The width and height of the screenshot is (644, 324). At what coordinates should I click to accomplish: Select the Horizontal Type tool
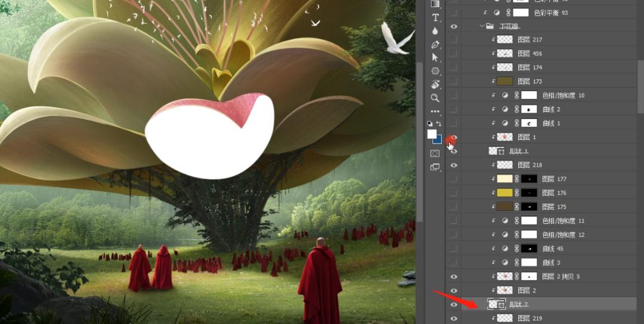coord(435,18)
